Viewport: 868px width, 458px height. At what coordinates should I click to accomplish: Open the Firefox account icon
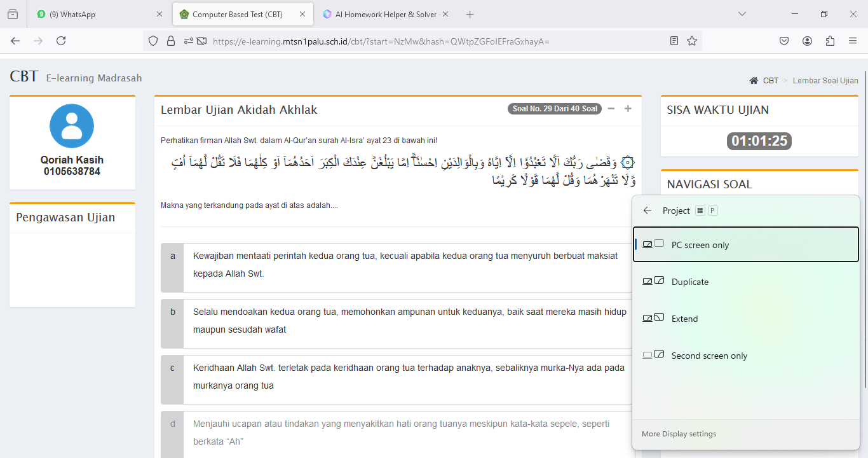807,41
